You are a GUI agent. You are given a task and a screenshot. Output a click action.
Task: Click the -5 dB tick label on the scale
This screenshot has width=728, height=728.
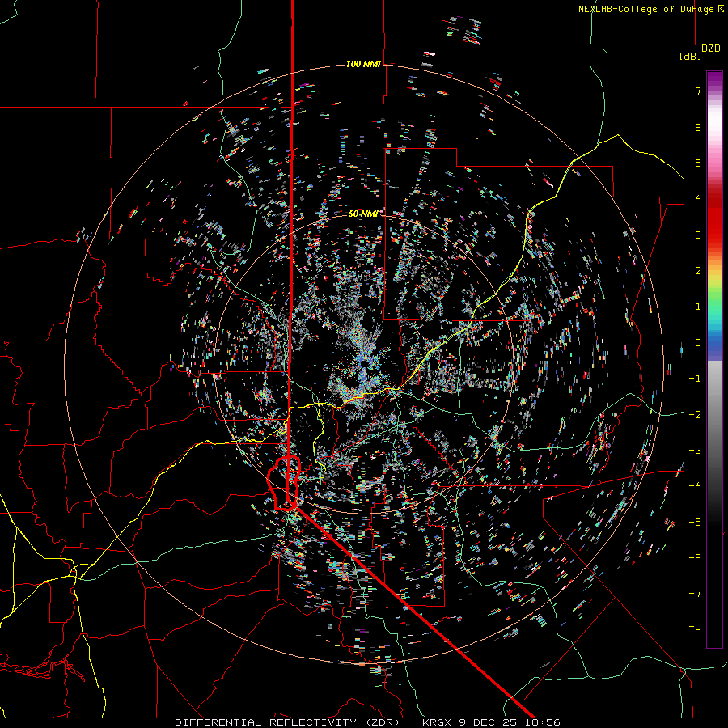click(x=695, y=523)
